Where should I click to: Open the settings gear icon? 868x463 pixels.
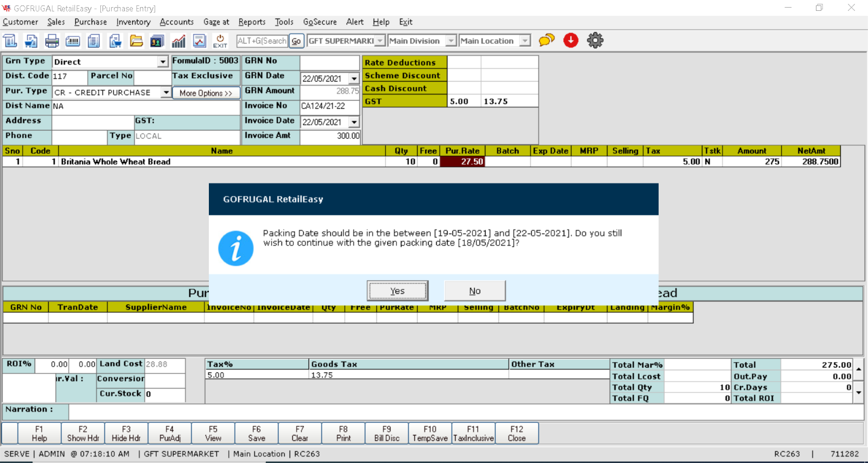[x=595, y=40]
